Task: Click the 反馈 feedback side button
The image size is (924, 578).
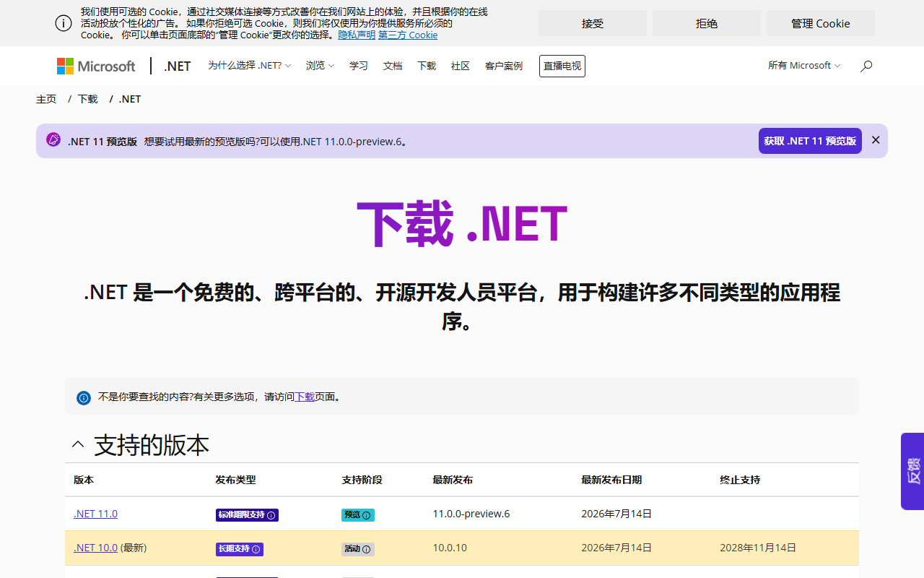Action: point(912,471)
